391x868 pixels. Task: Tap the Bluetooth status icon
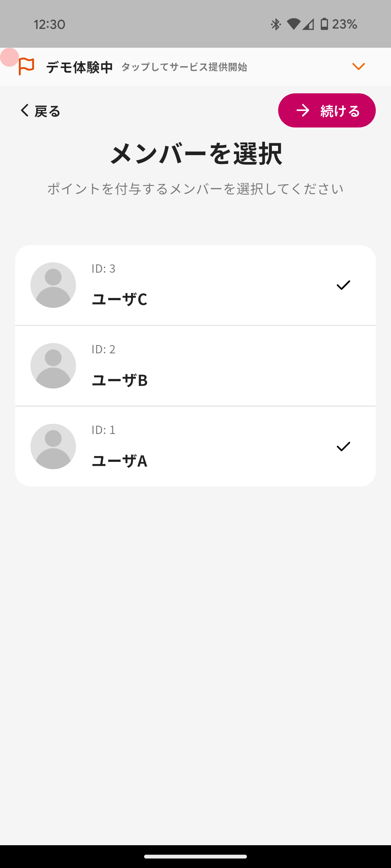coord(276,24)
